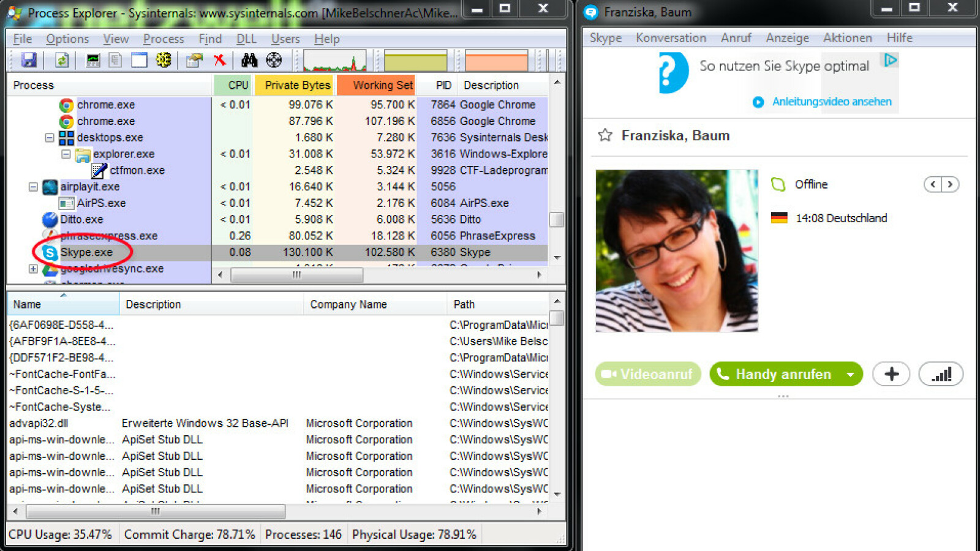Click the Save icon in Process Explorer toolbar
Viewport: 980px width, 551px height.
point(29,60)
